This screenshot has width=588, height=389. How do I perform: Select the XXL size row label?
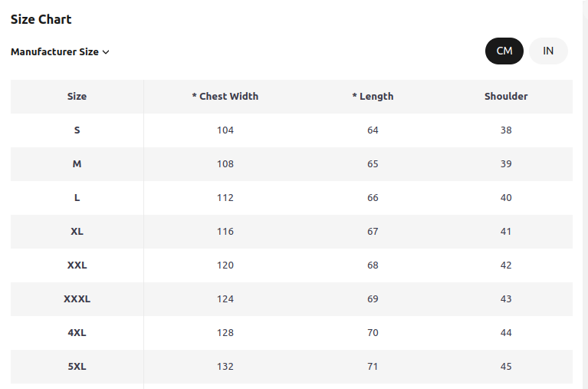[77, 265]
